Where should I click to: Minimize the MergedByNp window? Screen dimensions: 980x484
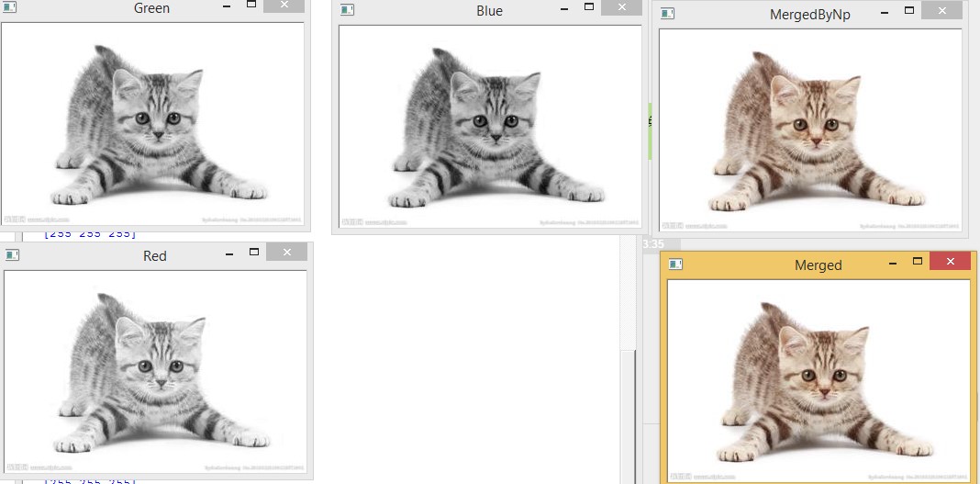point(885,13)
